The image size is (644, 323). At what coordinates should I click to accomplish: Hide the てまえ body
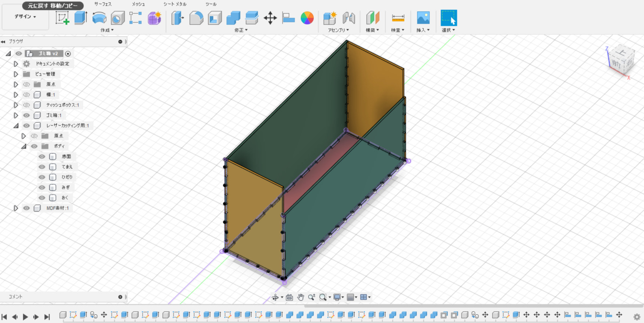[x=42, y=167]
